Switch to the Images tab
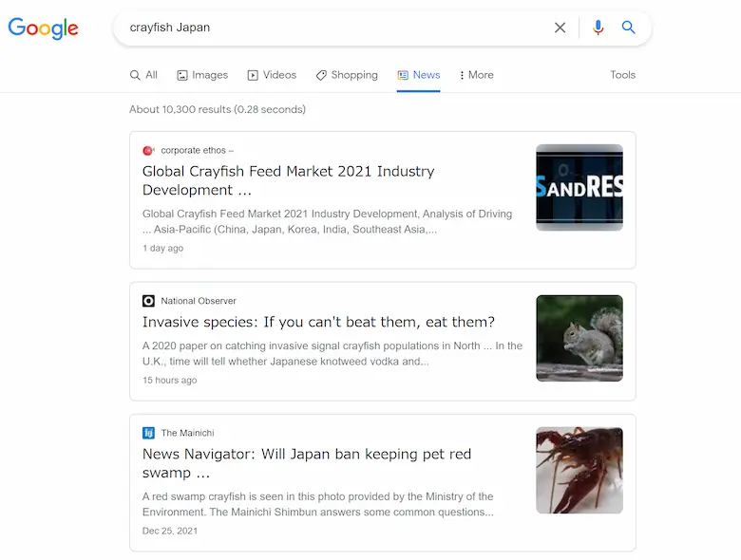The image size is (741, 560). point(202,75)
